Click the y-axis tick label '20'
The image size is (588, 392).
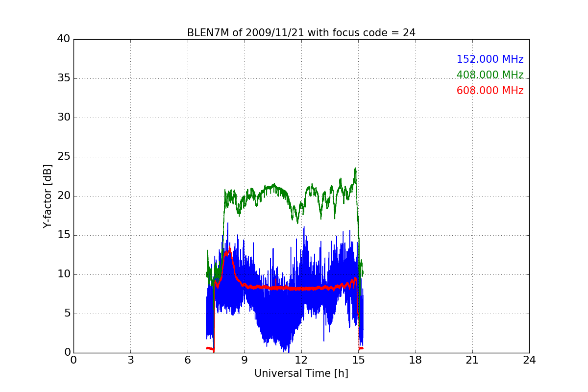click(64, 196)
